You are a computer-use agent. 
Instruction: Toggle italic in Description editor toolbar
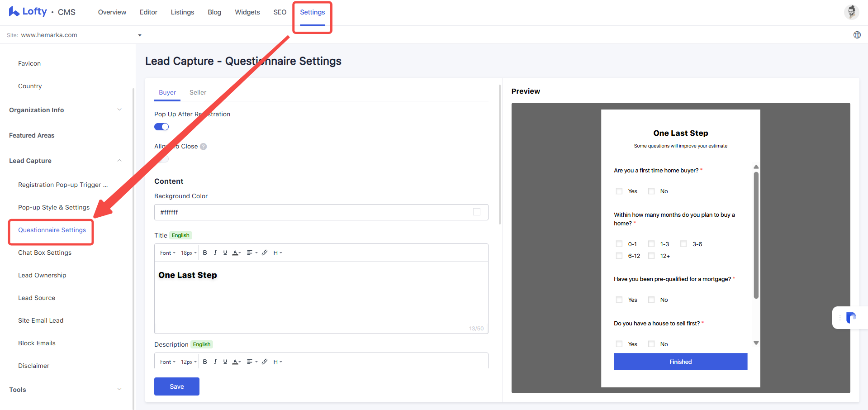click(215, 362)
